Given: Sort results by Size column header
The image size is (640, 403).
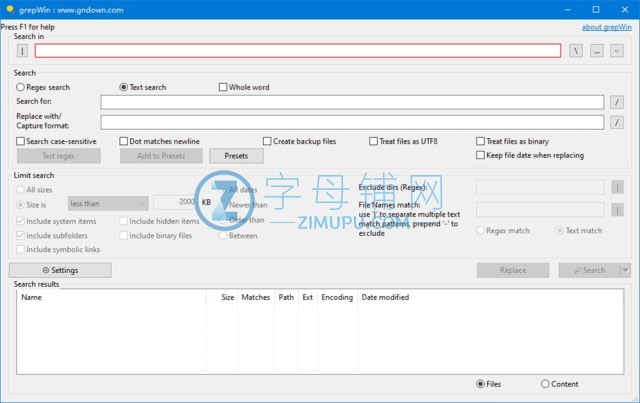Looking at the screenshot, I should (222, 297).
